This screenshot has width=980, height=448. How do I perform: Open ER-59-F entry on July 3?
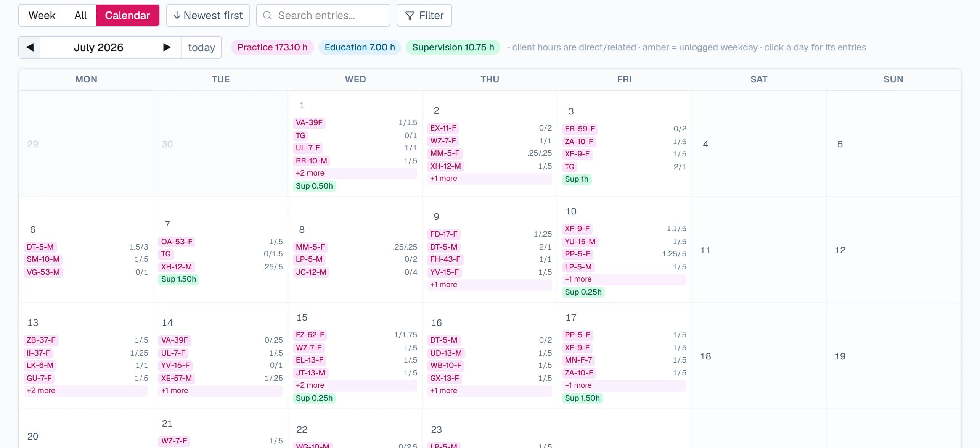pos(580,129)
